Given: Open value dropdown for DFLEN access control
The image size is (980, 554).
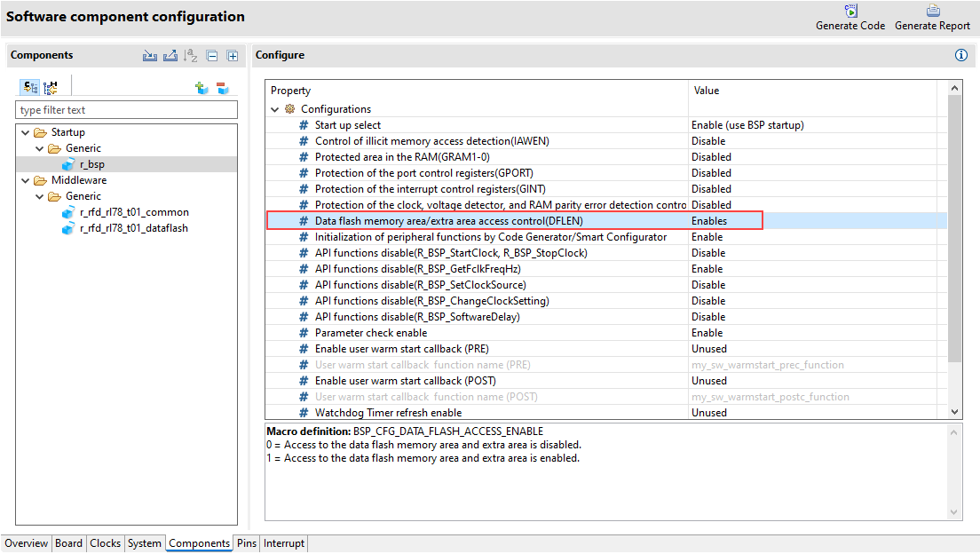Looking at the screenshot, I should click(813, 221).
